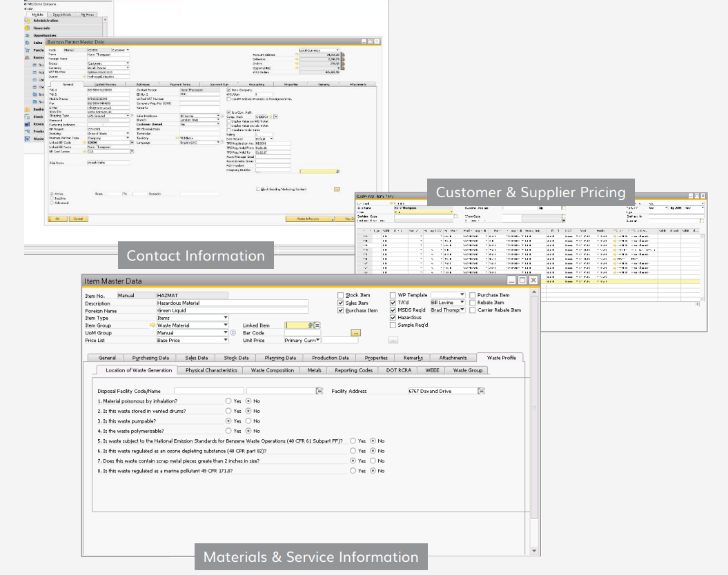Open the Price List dropdown
Image resolution: width=728 pixels, height=575 pixels.
pos(226,339)
